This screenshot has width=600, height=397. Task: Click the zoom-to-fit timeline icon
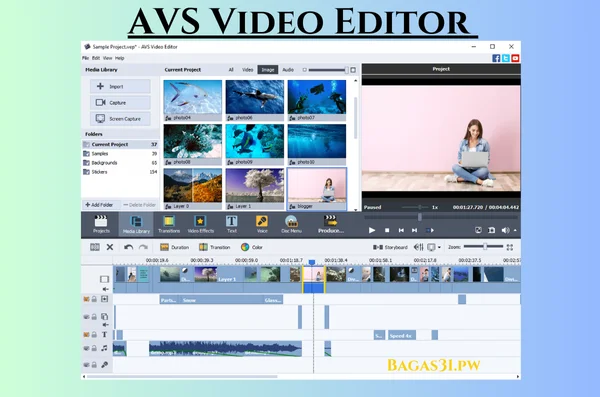pyautogui.click(x=510, y=247)
